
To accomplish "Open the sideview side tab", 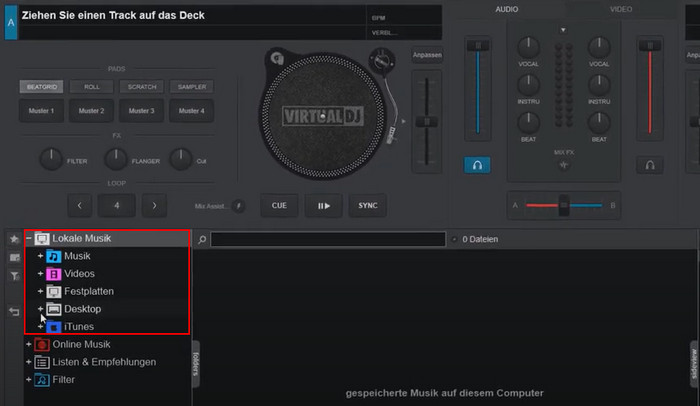I will (694, 364).
